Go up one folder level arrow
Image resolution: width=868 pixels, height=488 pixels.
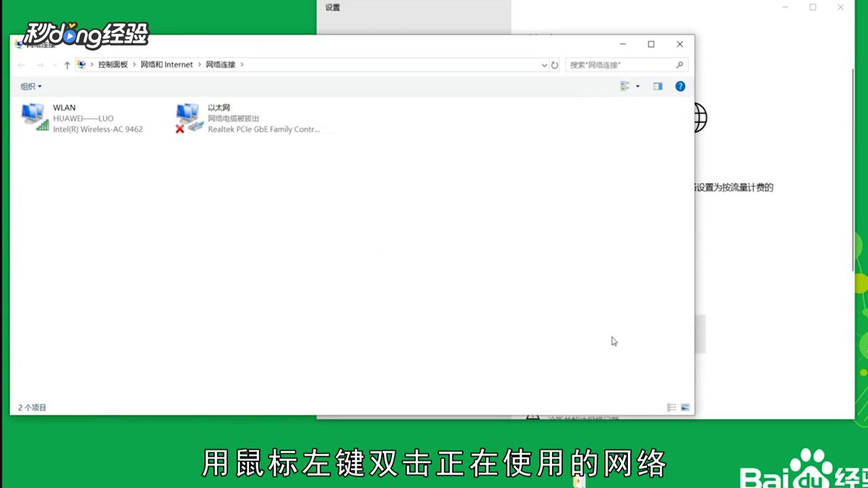[67, 65]
